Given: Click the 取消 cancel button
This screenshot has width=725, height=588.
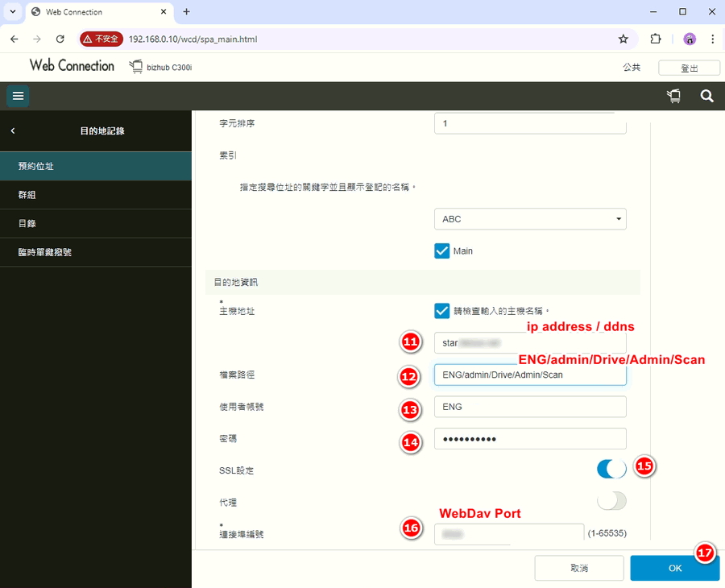Looking at the screenshot, I should tap(578, 568).
